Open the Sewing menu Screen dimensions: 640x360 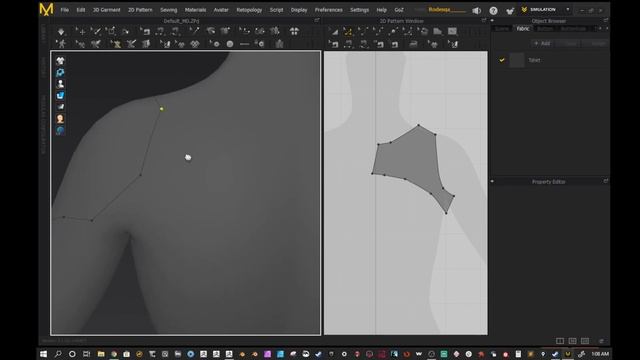[169, 10]
